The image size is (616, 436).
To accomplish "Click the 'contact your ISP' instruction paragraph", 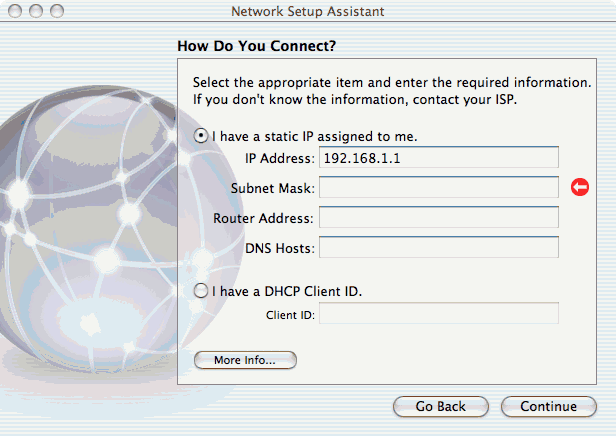I will [x=392, y=91].
